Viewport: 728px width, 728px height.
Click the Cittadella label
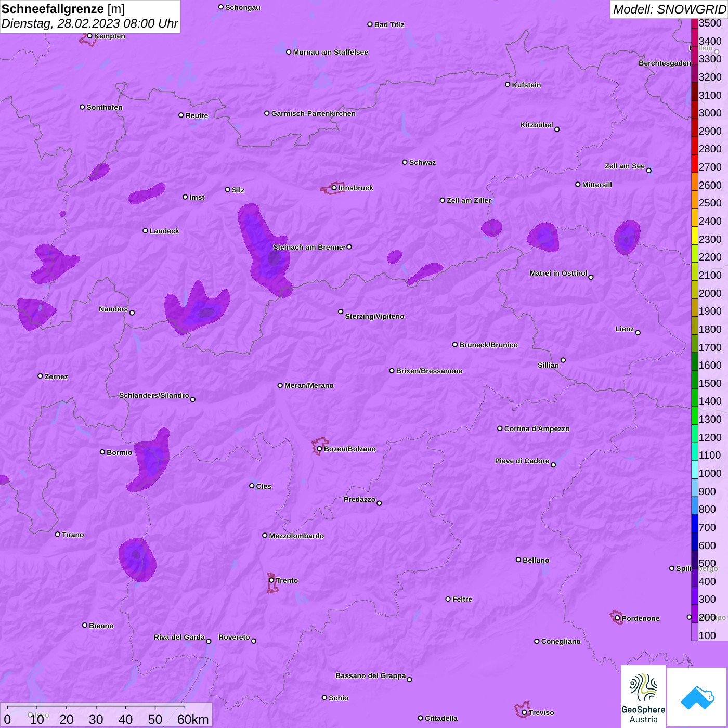(x=441, y=718)
